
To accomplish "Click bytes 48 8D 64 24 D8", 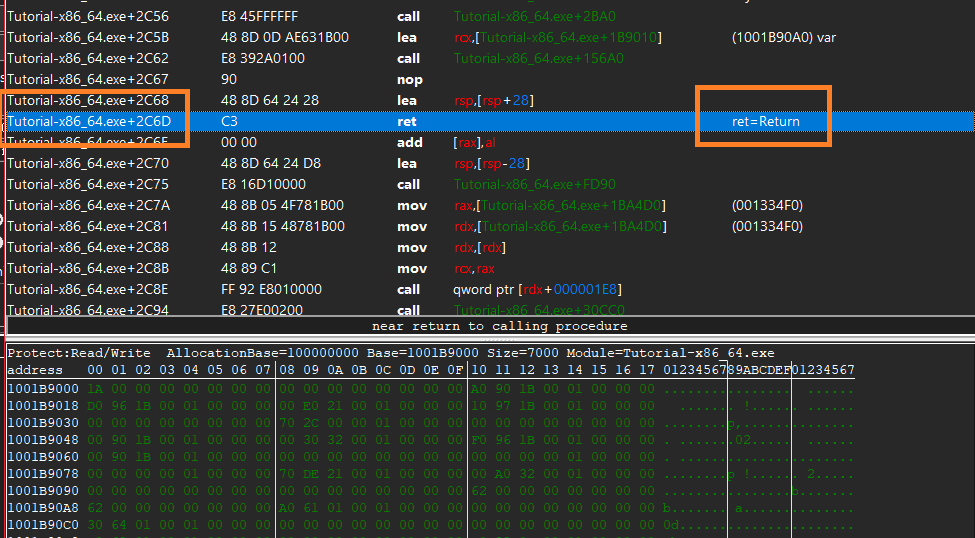I will point(270,164).
